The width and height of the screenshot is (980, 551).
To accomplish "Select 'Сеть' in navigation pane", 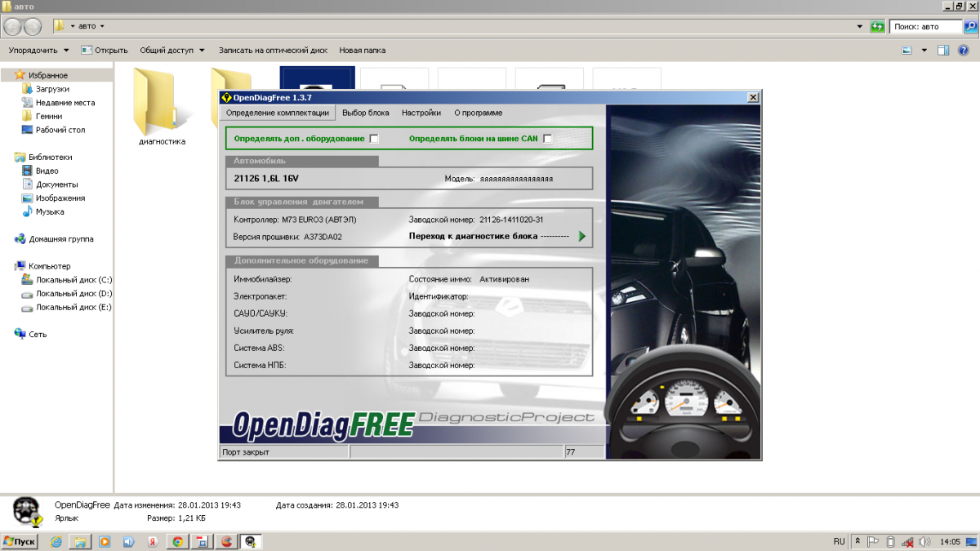I will point(38,335).
